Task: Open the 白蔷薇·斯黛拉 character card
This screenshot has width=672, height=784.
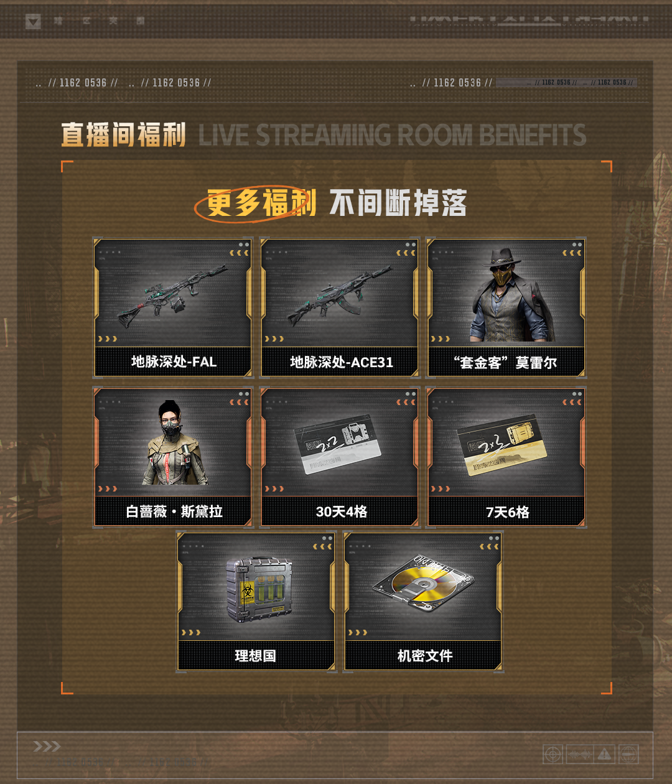Action: 173,457
